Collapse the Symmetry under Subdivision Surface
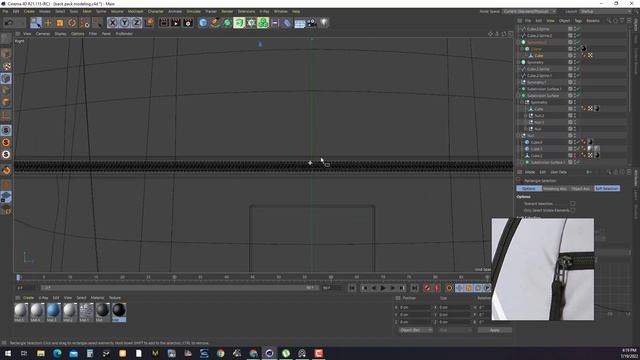640x360 pixels. (x=522, y=102)
